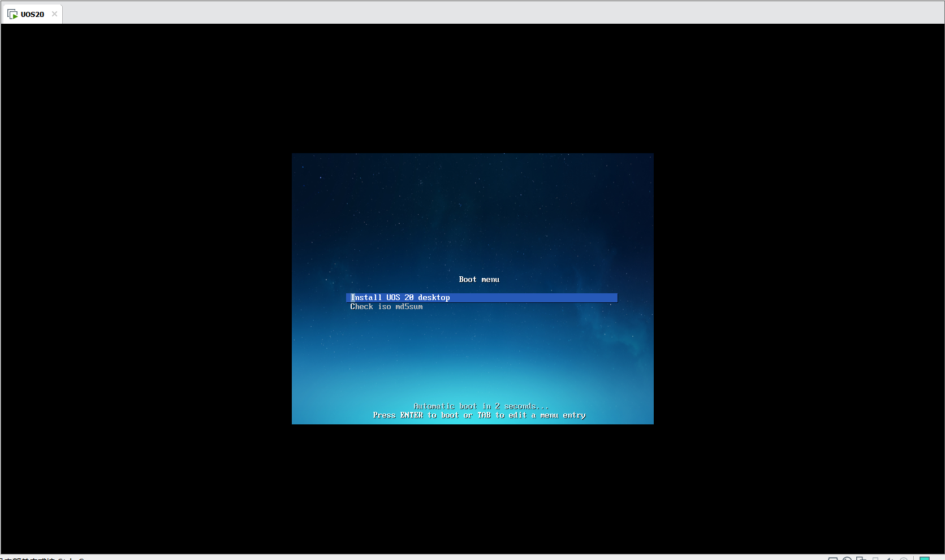
Task: Close the UOS20 tab
Action: pos(54,14)
